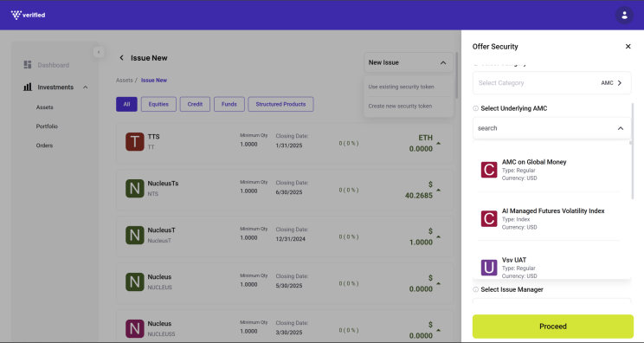
Task: Click the Proceed button
Action: [x=553, y=327]
